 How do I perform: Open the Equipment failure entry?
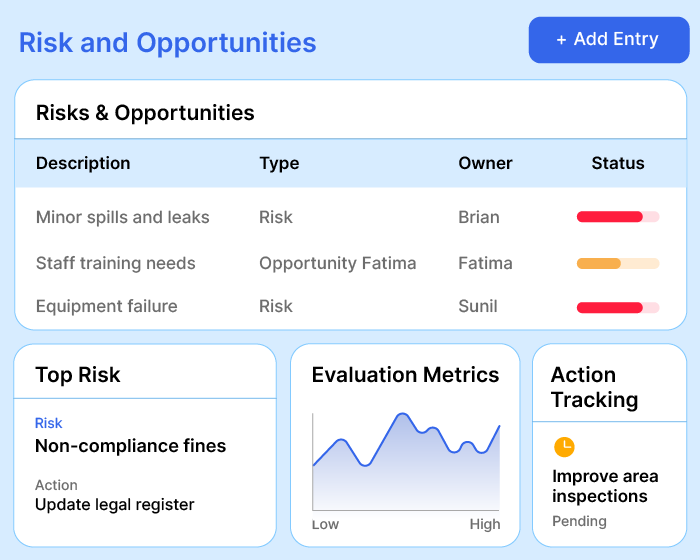click(x=106, y=306)
